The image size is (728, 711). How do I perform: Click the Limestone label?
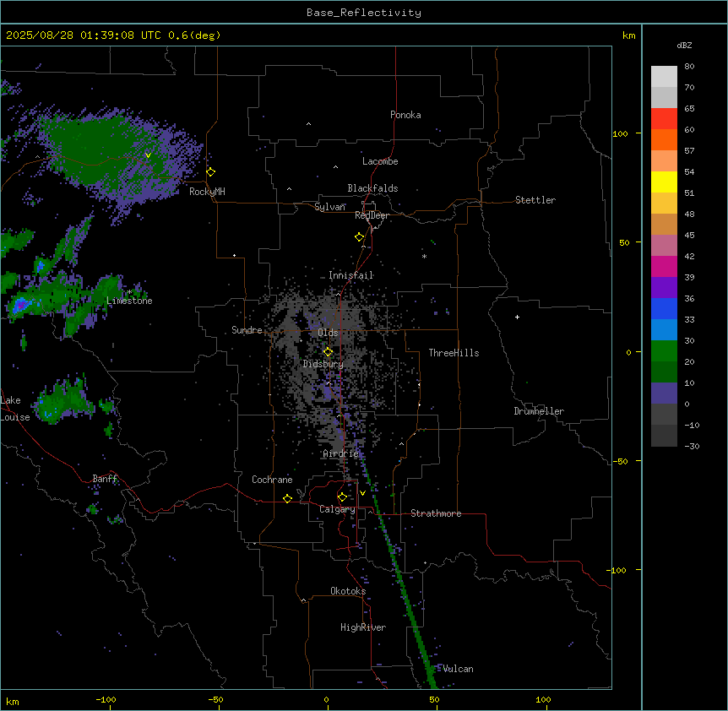point(129,301)
